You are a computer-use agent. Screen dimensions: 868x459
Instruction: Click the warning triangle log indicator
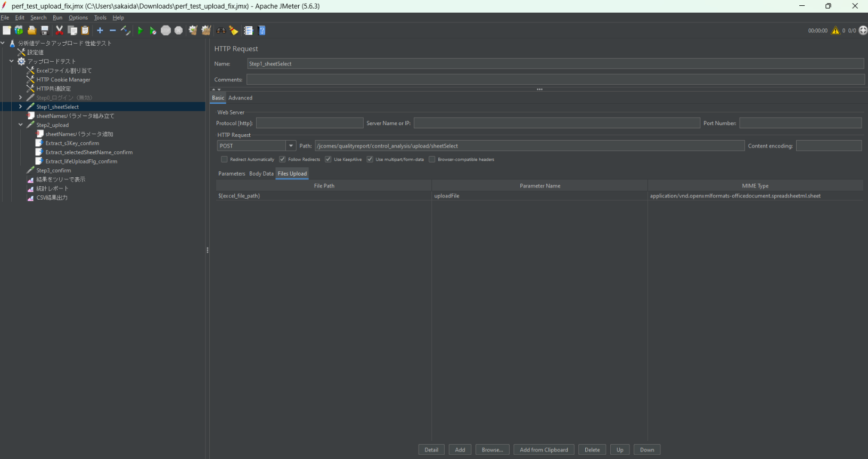(836, 31)
